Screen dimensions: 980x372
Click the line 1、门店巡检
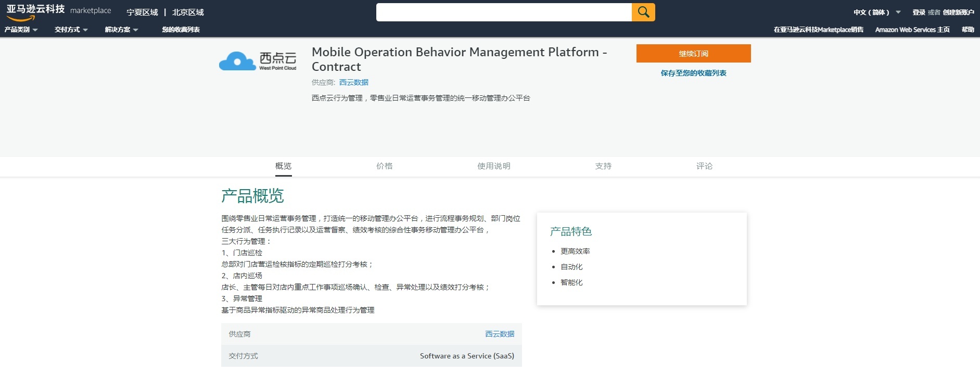[x=242, y=253]
